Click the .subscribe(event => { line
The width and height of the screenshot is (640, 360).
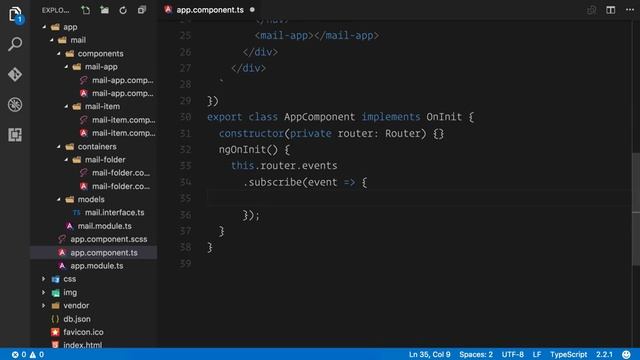[305, 182]
